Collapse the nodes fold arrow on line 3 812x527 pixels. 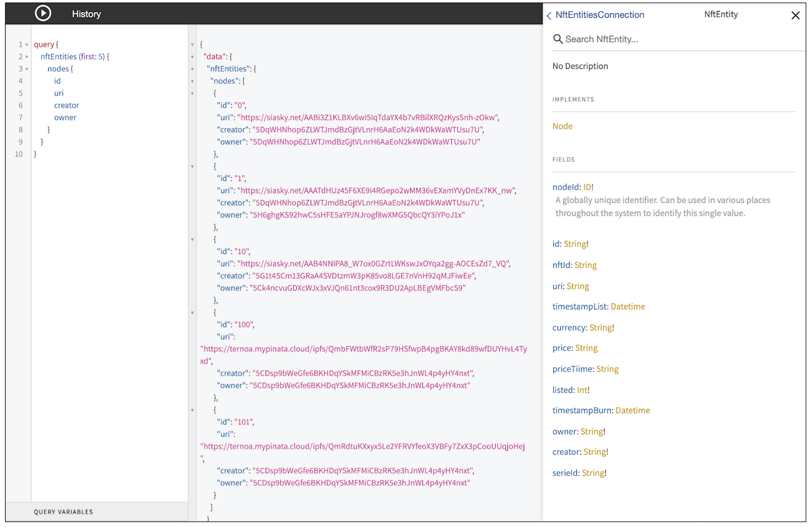click(x=27, y=69)
